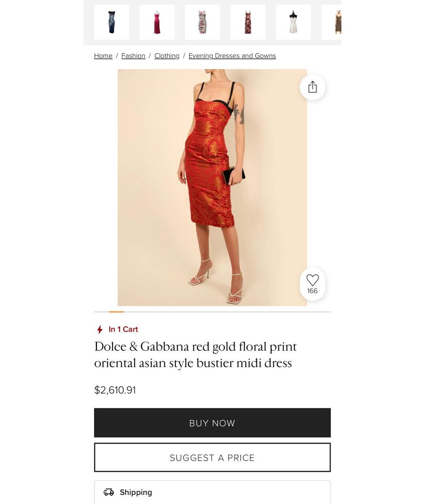Select the floral print dress thumbnail
Image resolution: width=425 pixels, height=504 pixels.
(202, 22)
